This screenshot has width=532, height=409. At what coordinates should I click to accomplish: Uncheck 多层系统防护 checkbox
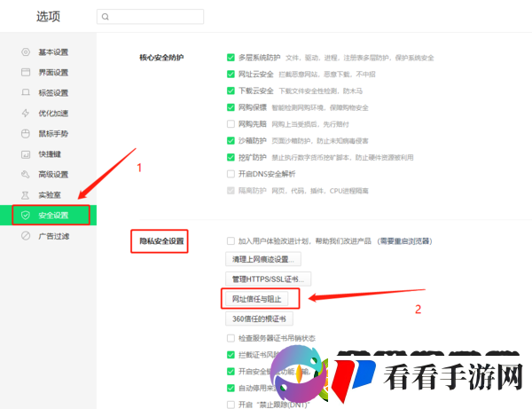231,58
